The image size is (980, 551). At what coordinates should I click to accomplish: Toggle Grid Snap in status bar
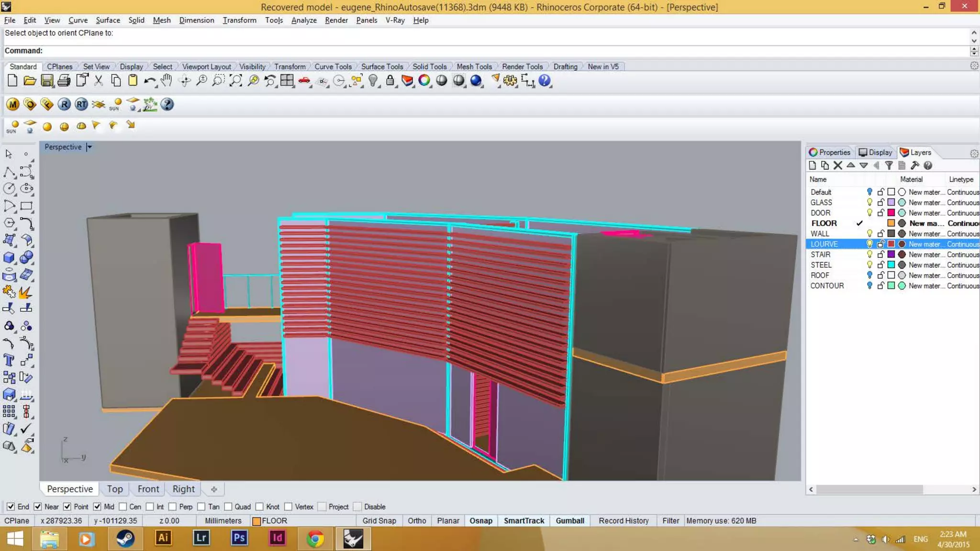(379, 520)
